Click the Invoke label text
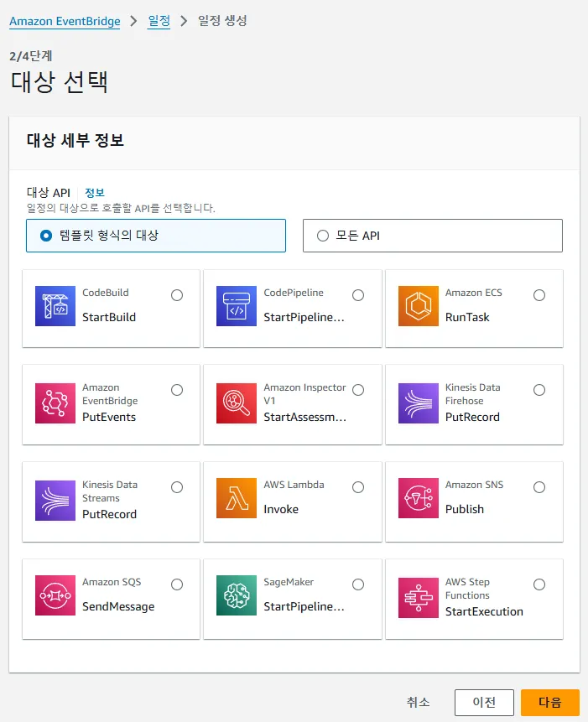 click(281, 509)
